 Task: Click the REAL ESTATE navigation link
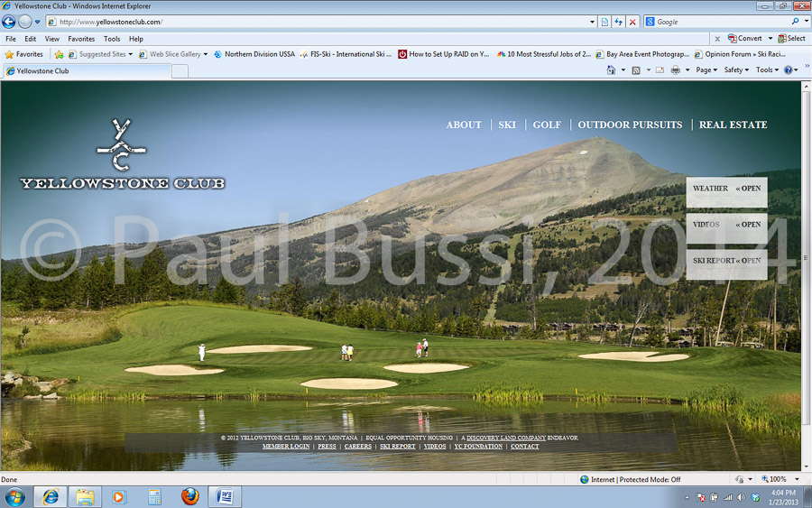[733, 125]
